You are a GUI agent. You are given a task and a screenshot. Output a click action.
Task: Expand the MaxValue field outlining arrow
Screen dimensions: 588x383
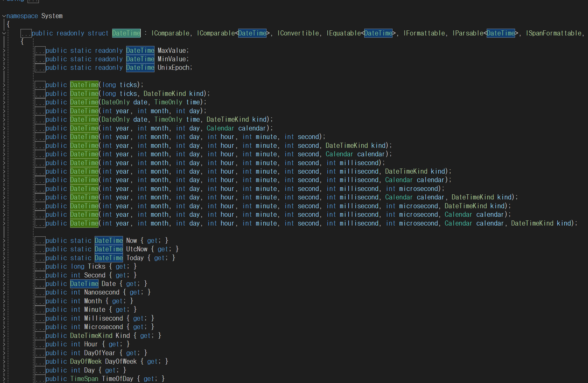tap(4, 51)
